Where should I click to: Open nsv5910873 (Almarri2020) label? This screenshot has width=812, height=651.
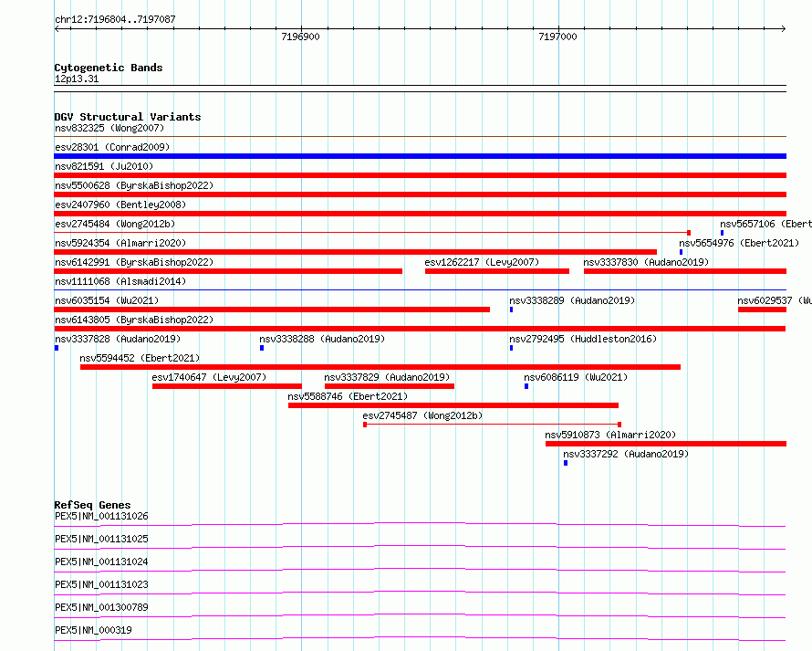click(x=610, y=435)
